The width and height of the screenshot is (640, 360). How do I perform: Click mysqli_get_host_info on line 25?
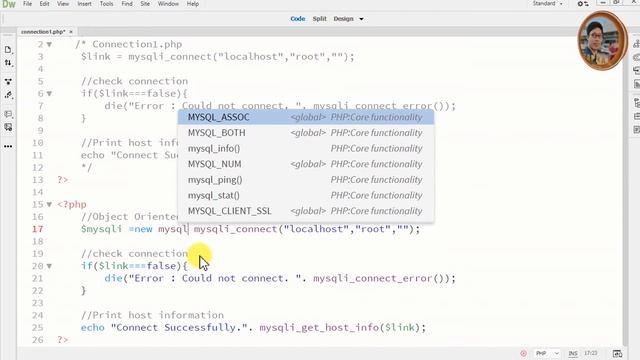click(x=319, y=328)
